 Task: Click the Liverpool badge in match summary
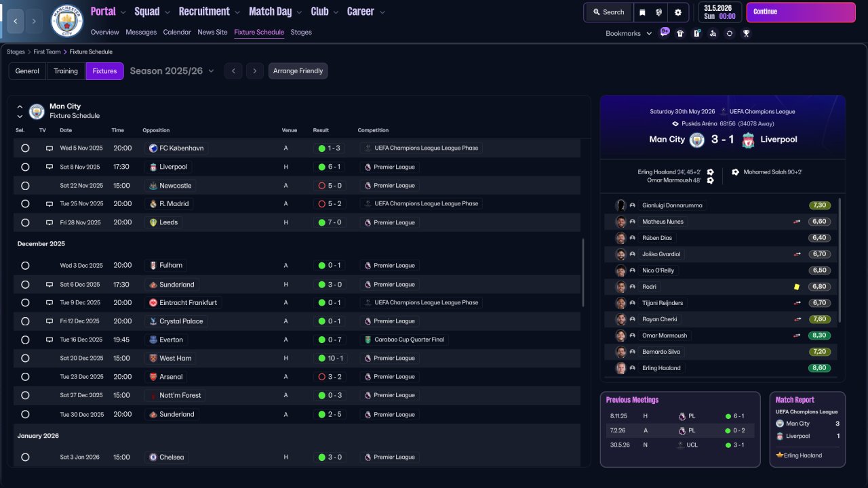(x=749, y=140)
